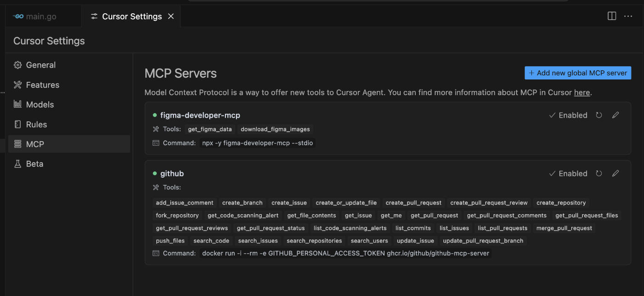The height and width of the screenshot is (296, 644).
Task: Click the github Command terminal icon
Action: click(x=156, y=253)
